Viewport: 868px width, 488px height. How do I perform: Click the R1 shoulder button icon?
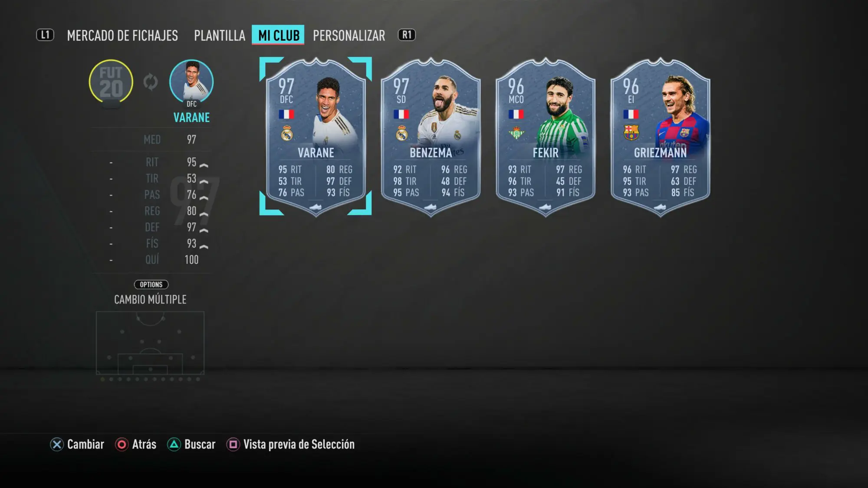(407, 35)
